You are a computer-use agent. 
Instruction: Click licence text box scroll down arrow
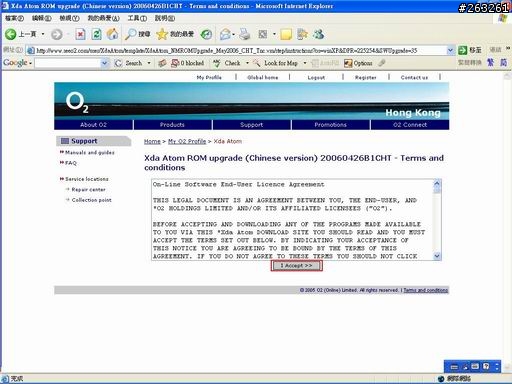(437, 256)
